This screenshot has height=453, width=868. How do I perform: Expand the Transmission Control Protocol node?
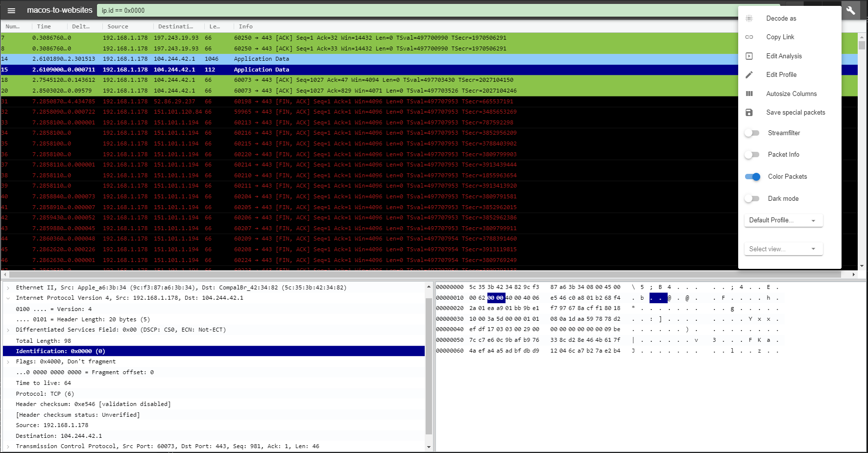(8, 447)
